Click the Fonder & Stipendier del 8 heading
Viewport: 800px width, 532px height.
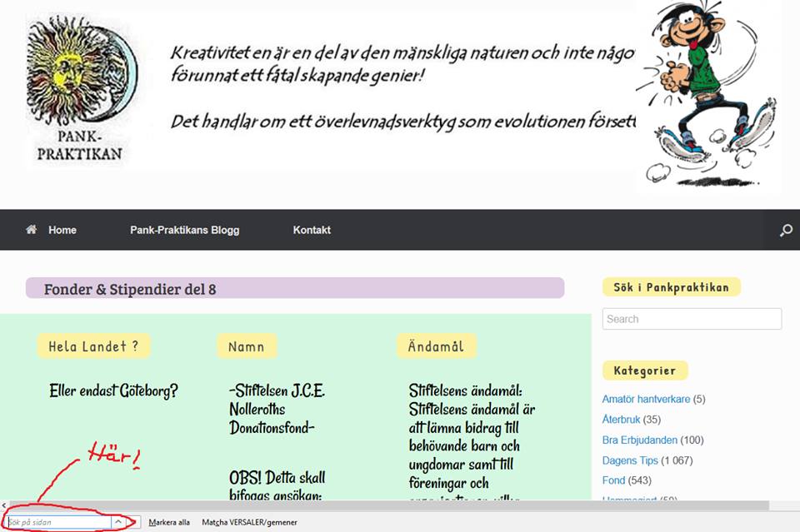130,289
